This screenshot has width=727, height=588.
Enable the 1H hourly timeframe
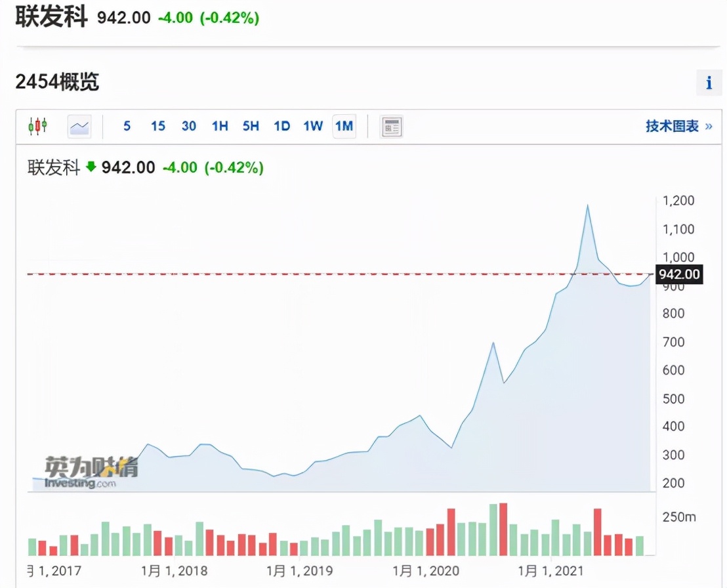click(x=220, y=126)
